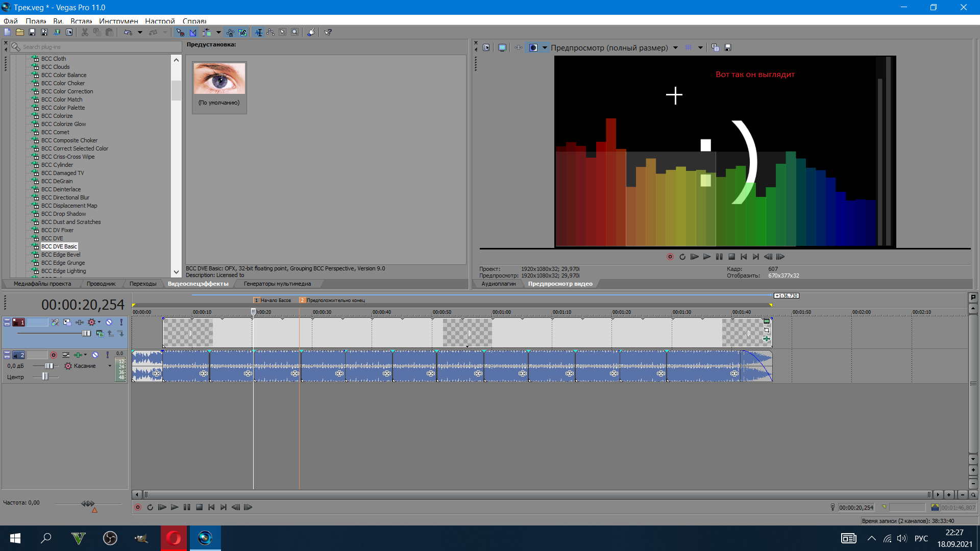The width and height of the screenshot is (980, 551).
Task: Open the Undo history dropdown arrow
Action: [x=140, y=32]
